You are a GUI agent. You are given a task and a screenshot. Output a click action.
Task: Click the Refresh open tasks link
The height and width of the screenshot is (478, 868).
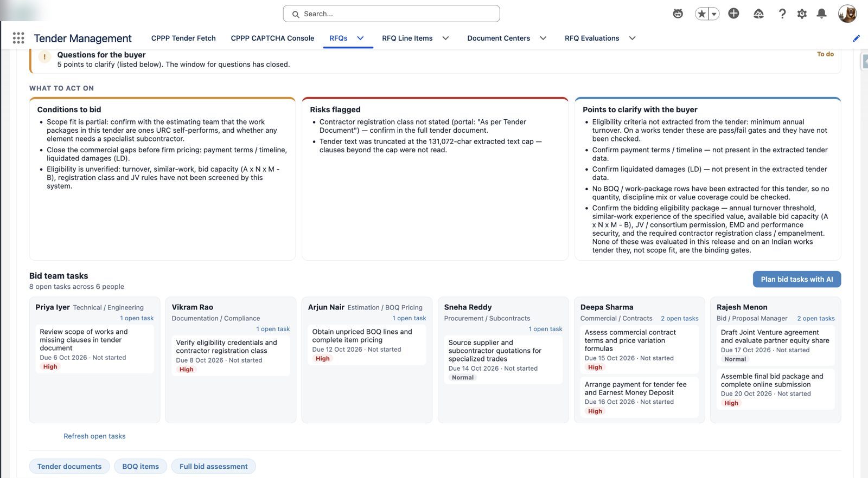pyautogui.click(x=94, y=436)
